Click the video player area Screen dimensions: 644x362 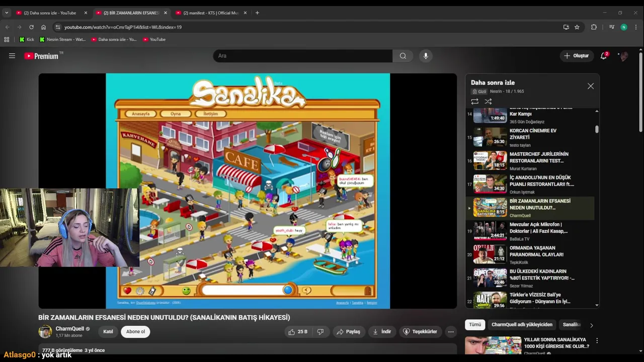click(x=248, y=191)
